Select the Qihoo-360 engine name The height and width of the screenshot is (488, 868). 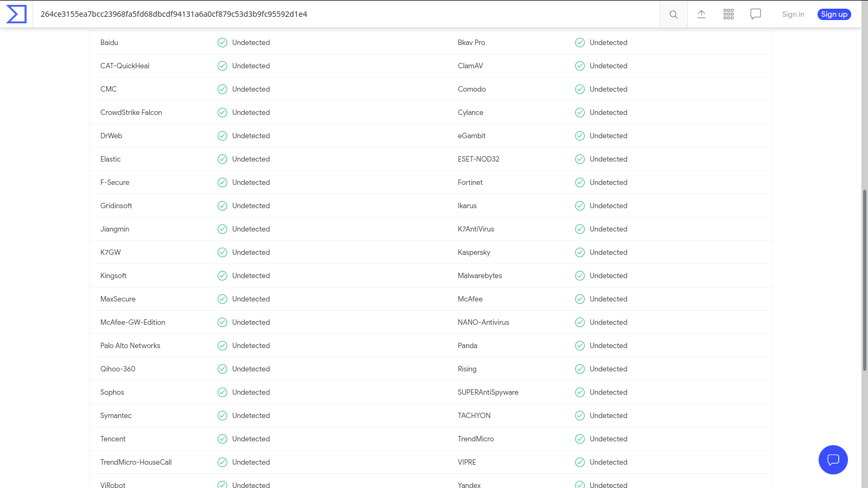point(118,369)
